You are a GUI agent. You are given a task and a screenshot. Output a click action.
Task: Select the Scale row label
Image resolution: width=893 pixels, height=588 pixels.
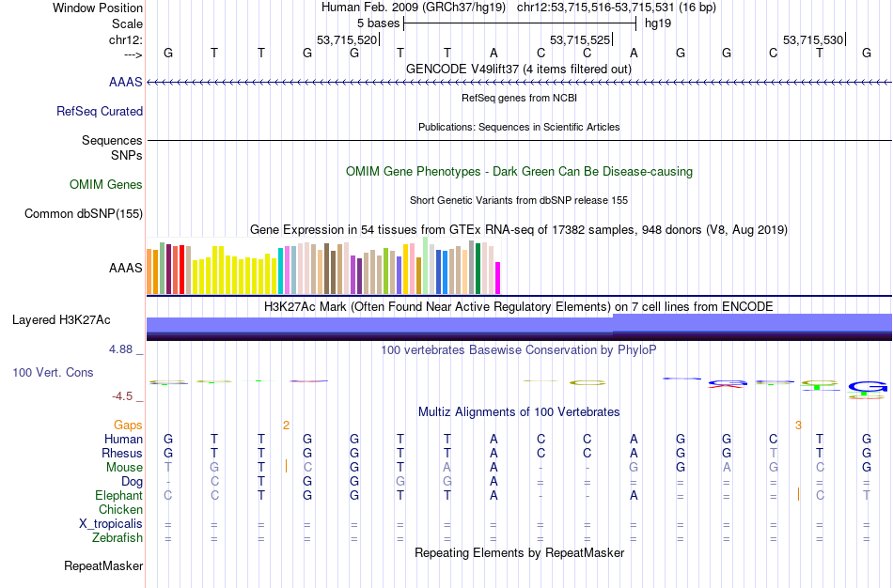click(x=127, y=23)
